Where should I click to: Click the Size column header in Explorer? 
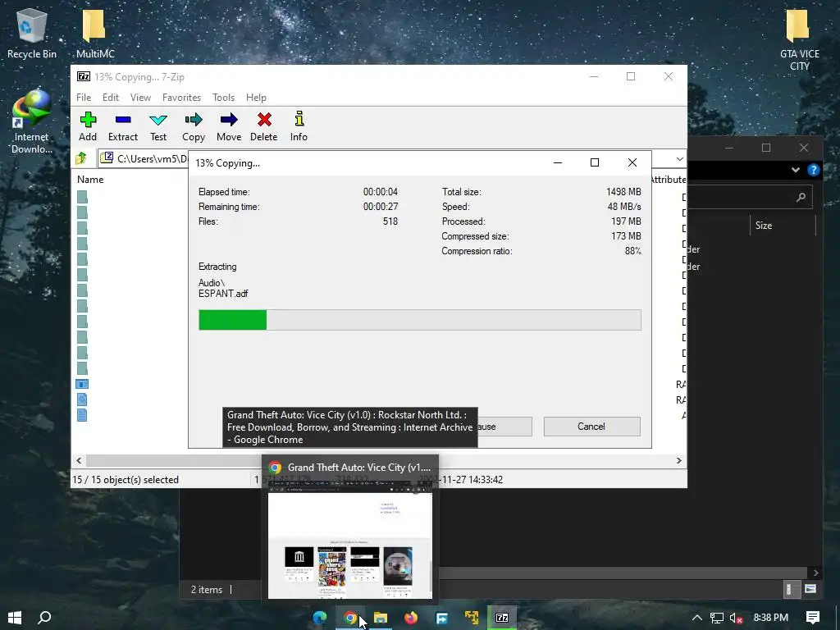click(764, 226)
